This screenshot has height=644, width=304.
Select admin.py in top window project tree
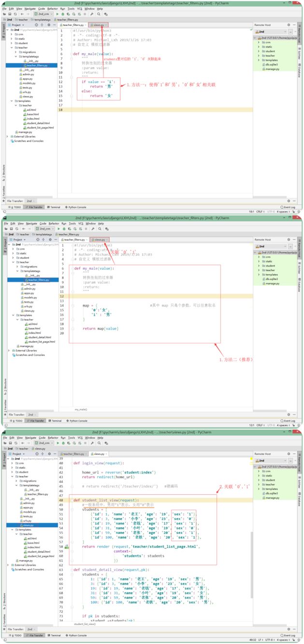pyautogui.click(x=27, y=74)
